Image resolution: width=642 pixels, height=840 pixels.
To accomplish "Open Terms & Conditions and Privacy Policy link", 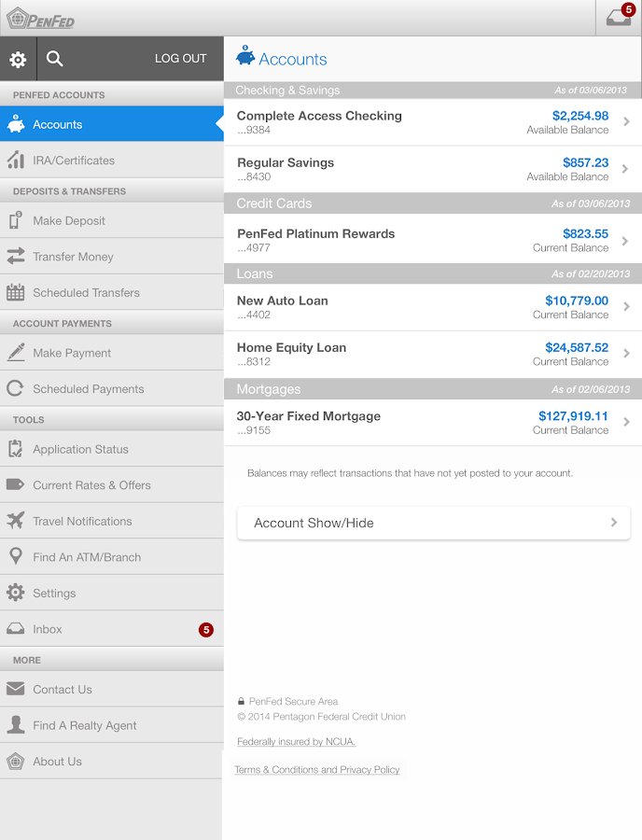I will [x=317, y=770].
